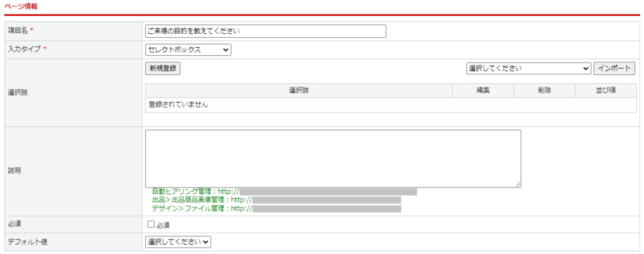The image size is (644, 254).
Task: Click the 選択肢 table column header
Action: pos(299,91)
